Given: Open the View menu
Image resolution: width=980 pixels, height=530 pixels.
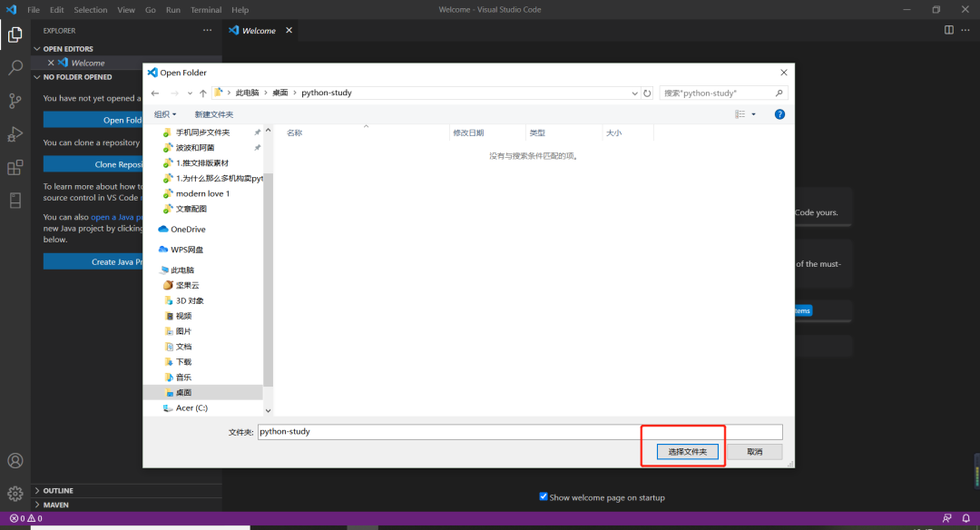Looking at the screenshot, I should (126, 9).
